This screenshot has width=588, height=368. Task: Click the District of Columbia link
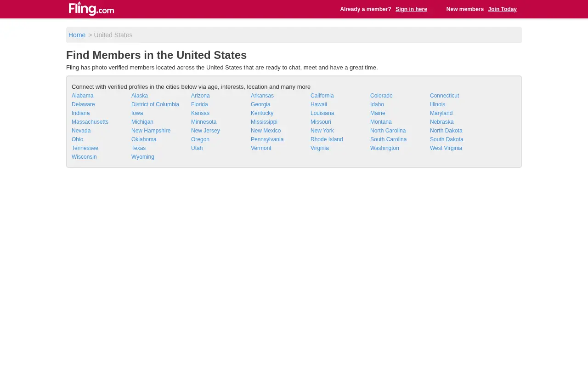[x=155, y=104]
